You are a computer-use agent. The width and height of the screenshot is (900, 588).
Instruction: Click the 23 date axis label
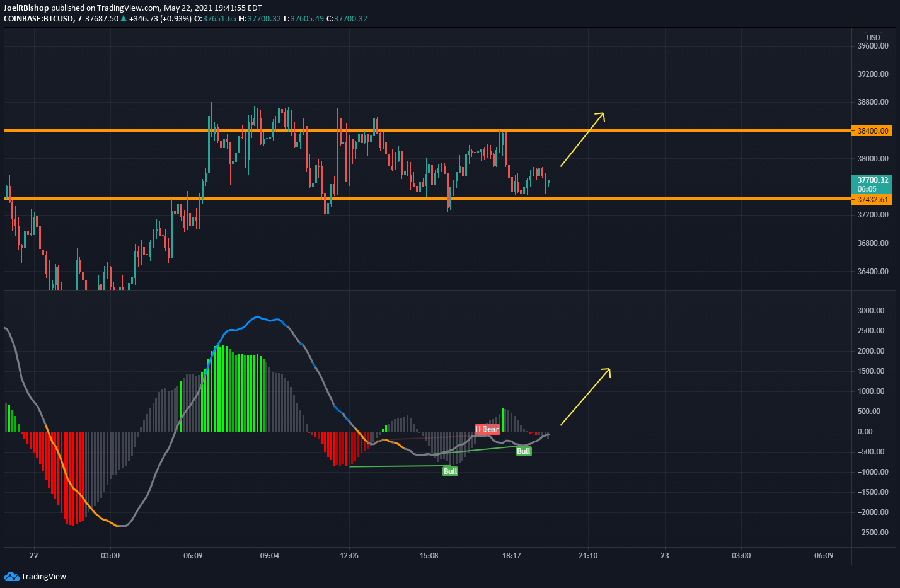click(x=665, y=556)
